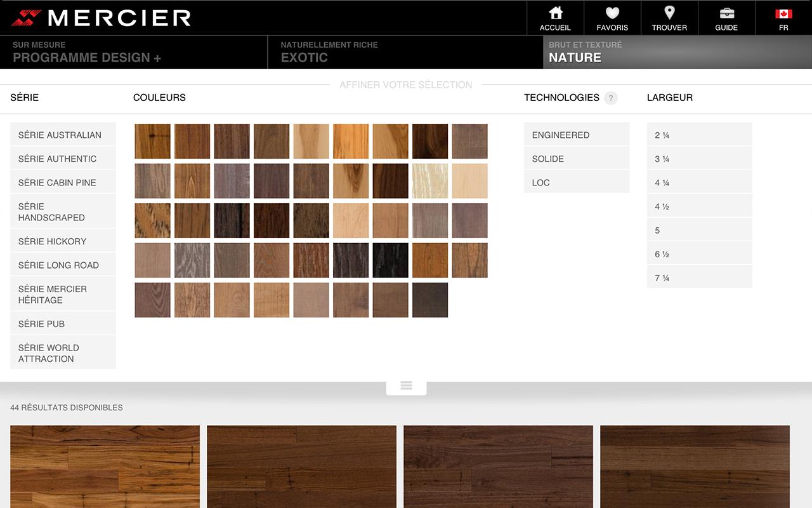Click 'Affiner votre sélection' heading
Image resolution: width=812 pixels, height=508 pixels.
coord(406,84)
